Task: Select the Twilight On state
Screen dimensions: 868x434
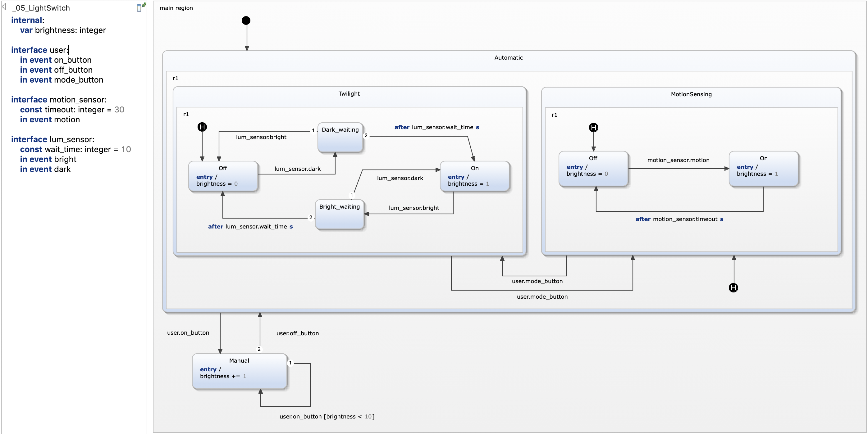Action: point(474,176)
